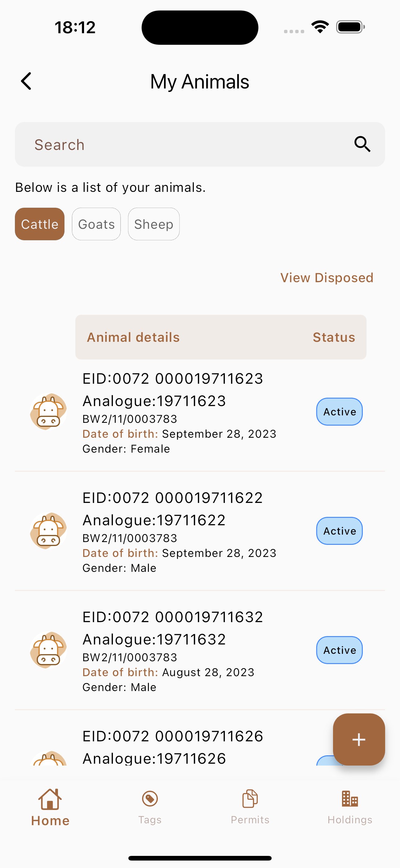Focus the Search input field
400x868 pixels.
pos(182,145)
